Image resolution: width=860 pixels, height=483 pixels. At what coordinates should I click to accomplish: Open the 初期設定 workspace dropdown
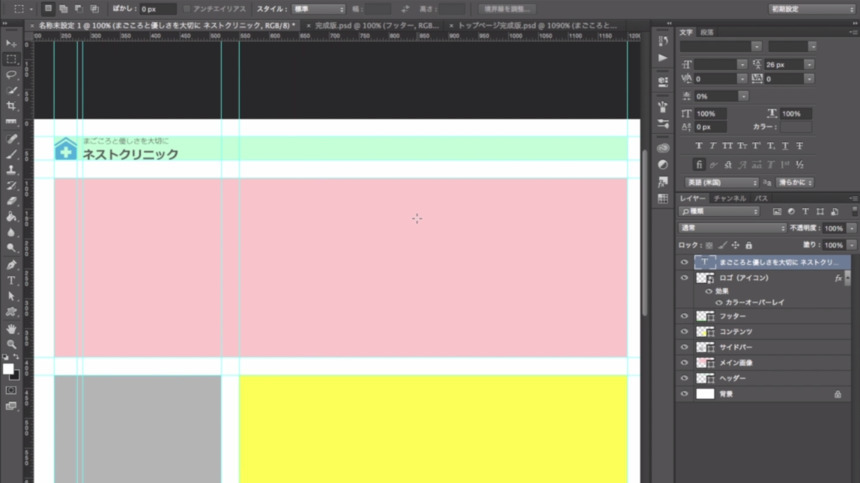click(811, 9)
